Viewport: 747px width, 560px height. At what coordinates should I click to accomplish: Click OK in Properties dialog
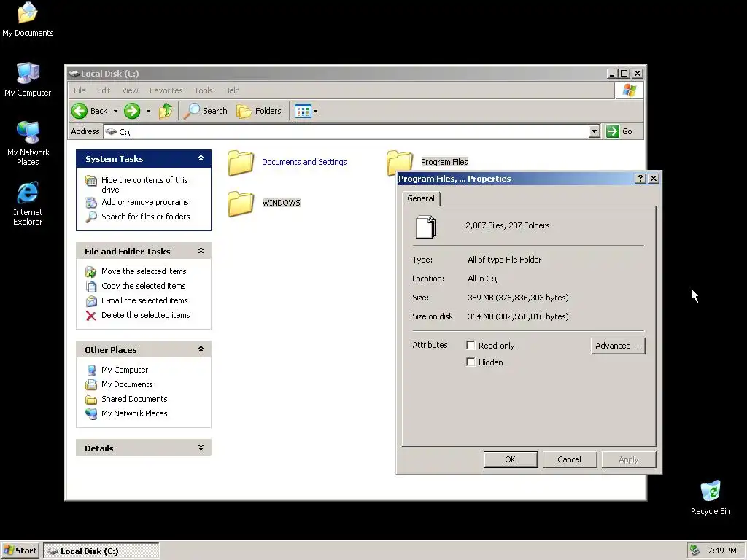pyautogui.click(x=510, y=459)
